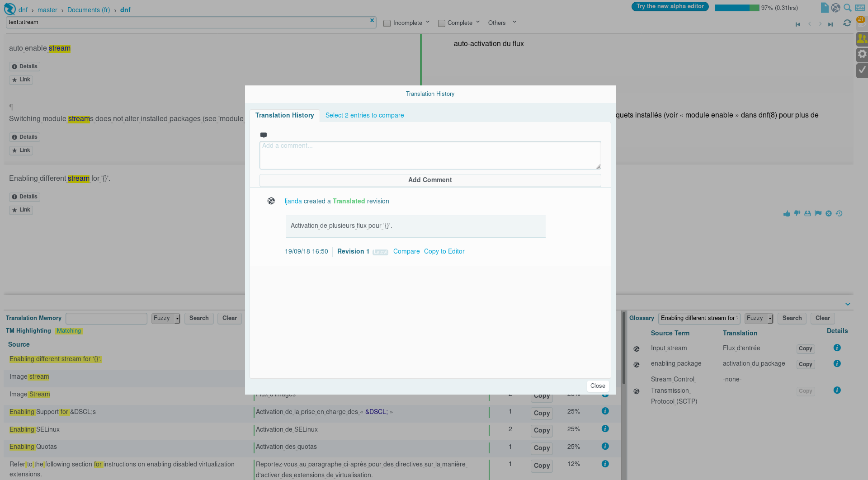
Task: Save translation with the tray icon
Action: [807, 213]
